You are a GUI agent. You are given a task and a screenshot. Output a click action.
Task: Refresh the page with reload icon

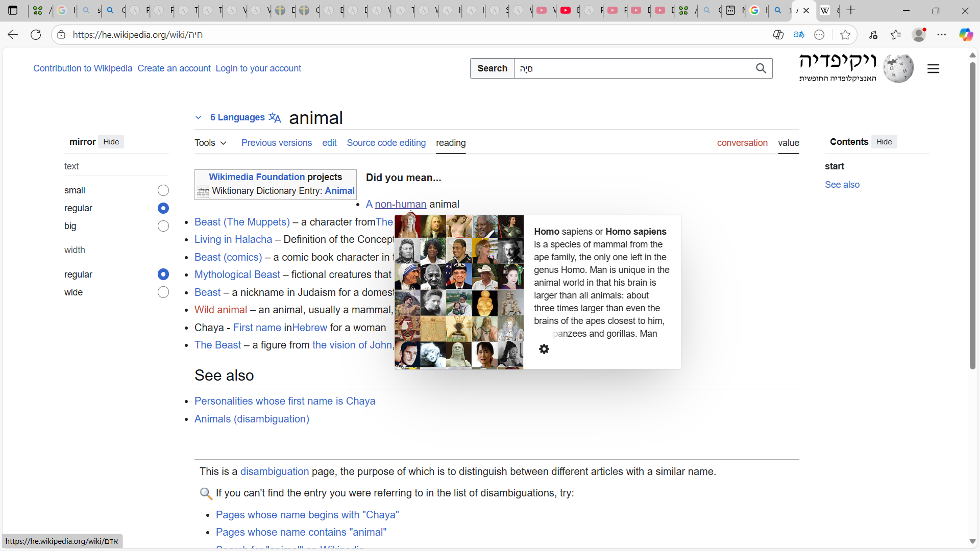tap(36, 35)
